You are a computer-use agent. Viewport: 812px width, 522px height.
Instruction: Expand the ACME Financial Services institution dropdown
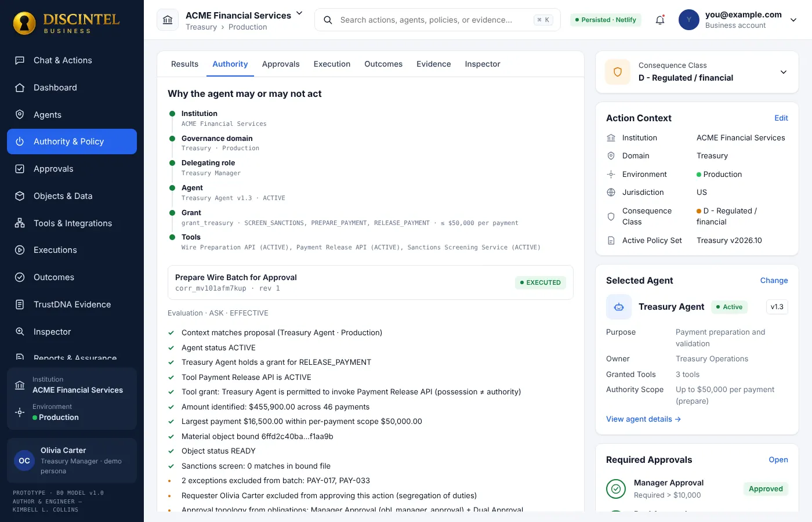(x=299, y=13)
